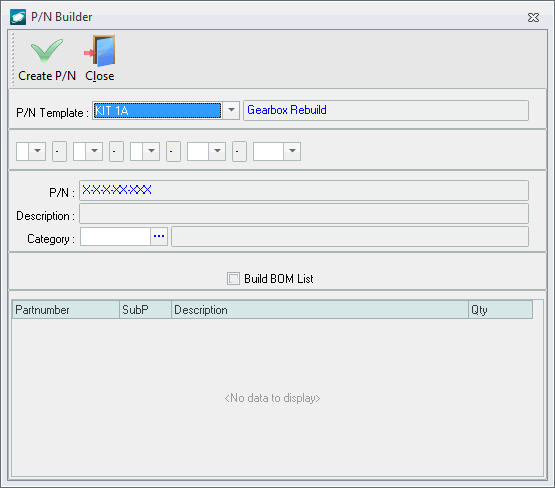Open the fourth P/N segment dropdown
The height and width of the screenshot is (488, 555).
(x=217, y=151)
